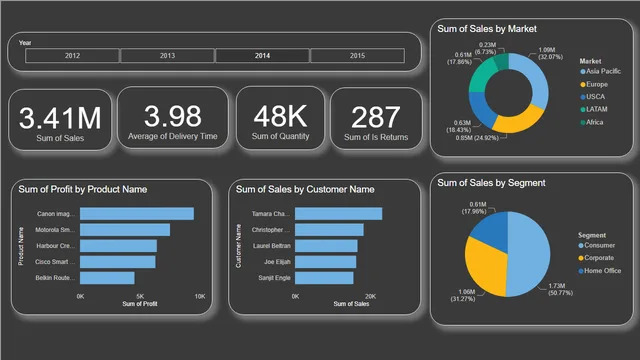Viewport: 640px width, 360px height.
Task: Click the dark blue USCA donut slice
Action: click(481, 108)
